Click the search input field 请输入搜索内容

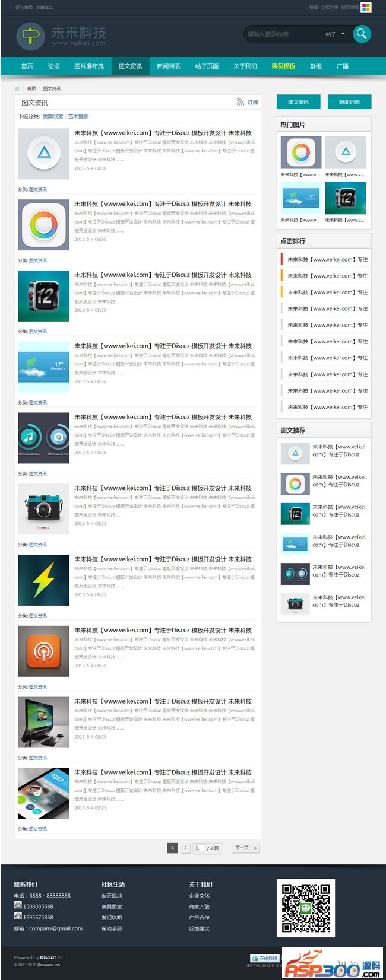pyautogui.click(x=283, y=34)
